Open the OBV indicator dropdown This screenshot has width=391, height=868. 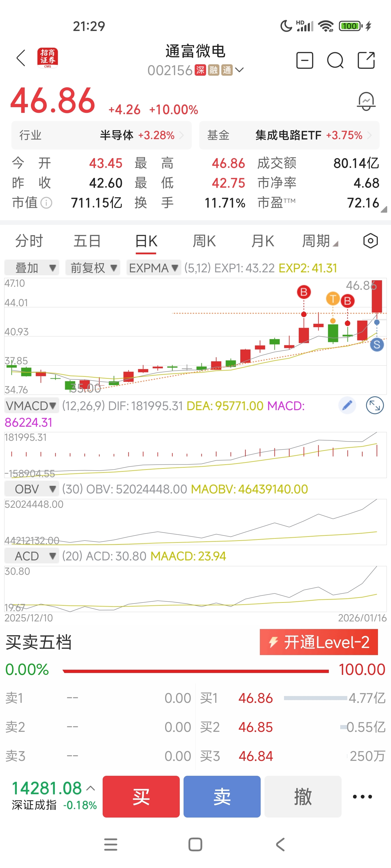coord(32,489)
